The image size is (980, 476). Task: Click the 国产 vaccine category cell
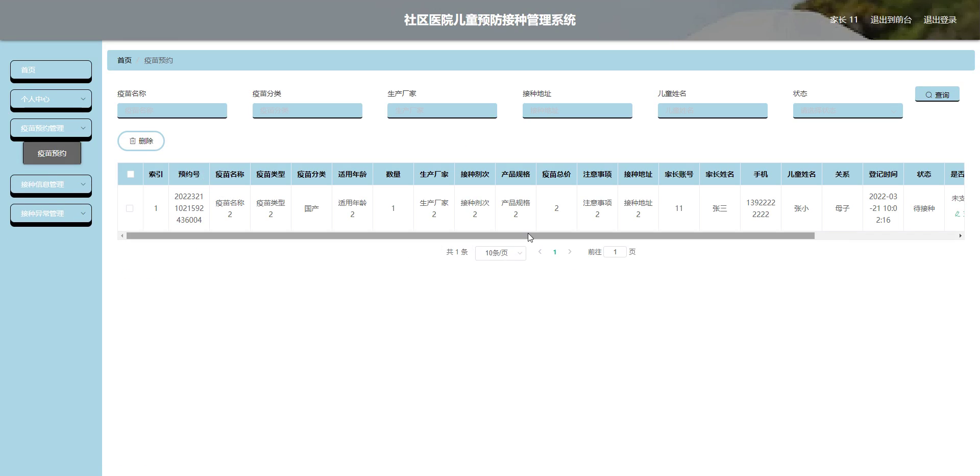click(311, 208)
